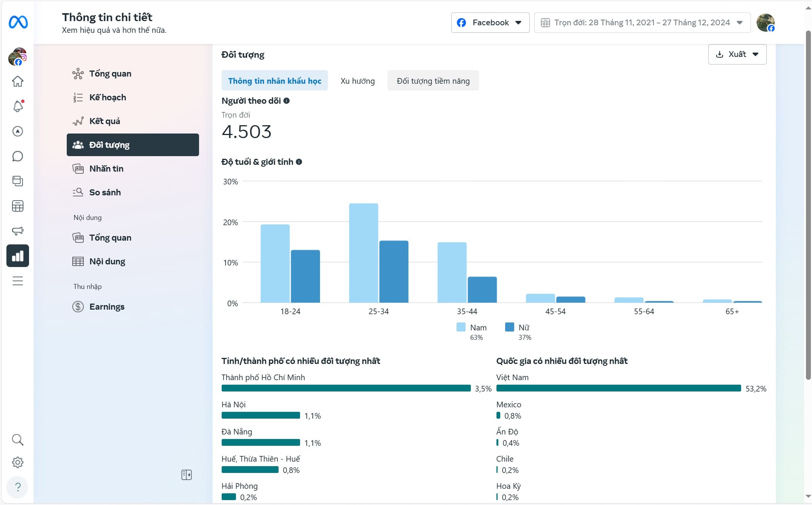This screenshot has height=505, width=812.
Task: Open the Planner calendar grid icon
Action: [18, 206]
